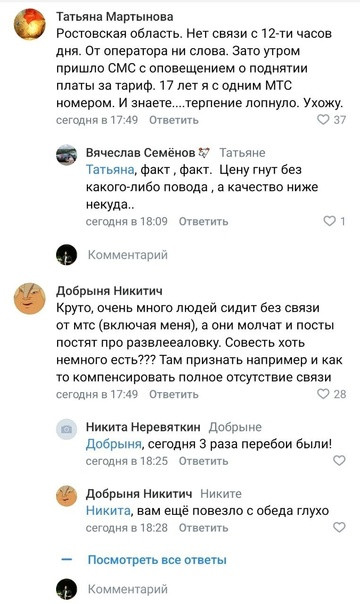This screenshot has height=604, width=360.
Task: Open the сегодня в 18:28 timestamp
Action: click(x=127, y=527)
